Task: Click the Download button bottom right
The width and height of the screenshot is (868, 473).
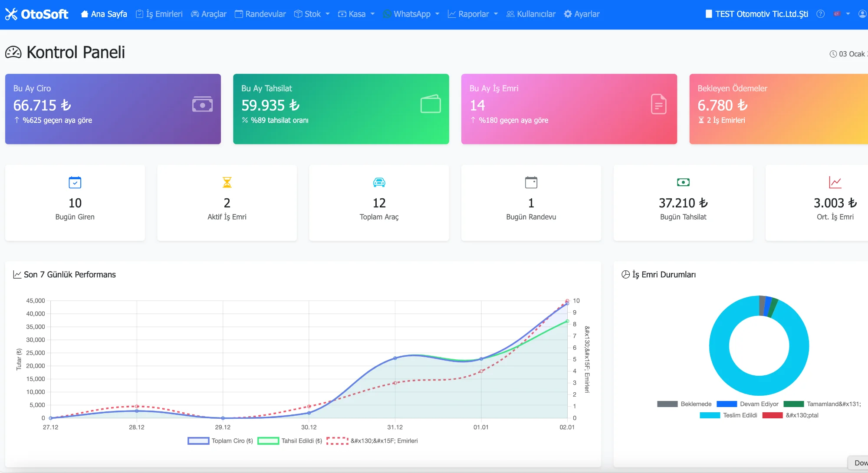Action: (x=861, y=463)
